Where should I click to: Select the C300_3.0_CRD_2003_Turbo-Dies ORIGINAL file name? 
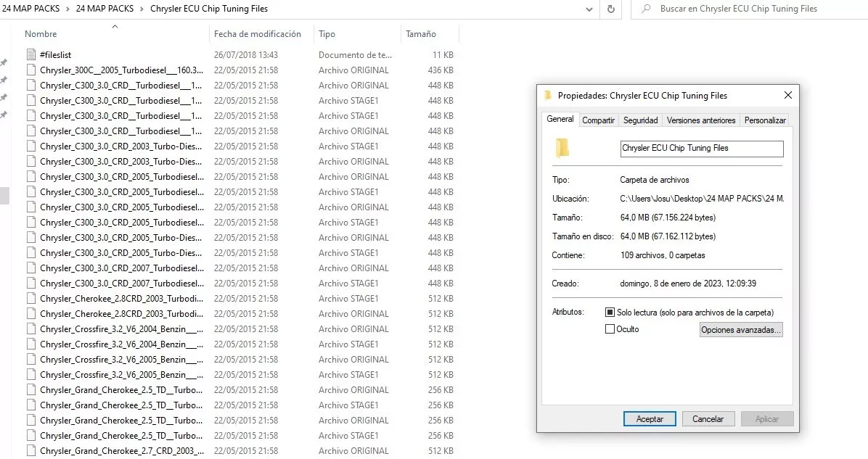(121, 162)
